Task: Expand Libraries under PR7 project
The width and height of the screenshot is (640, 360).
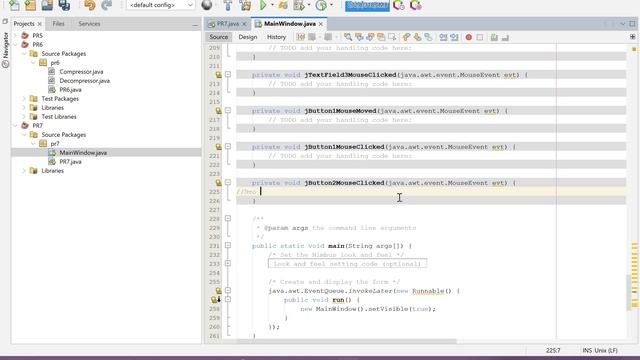Action: 24,171
